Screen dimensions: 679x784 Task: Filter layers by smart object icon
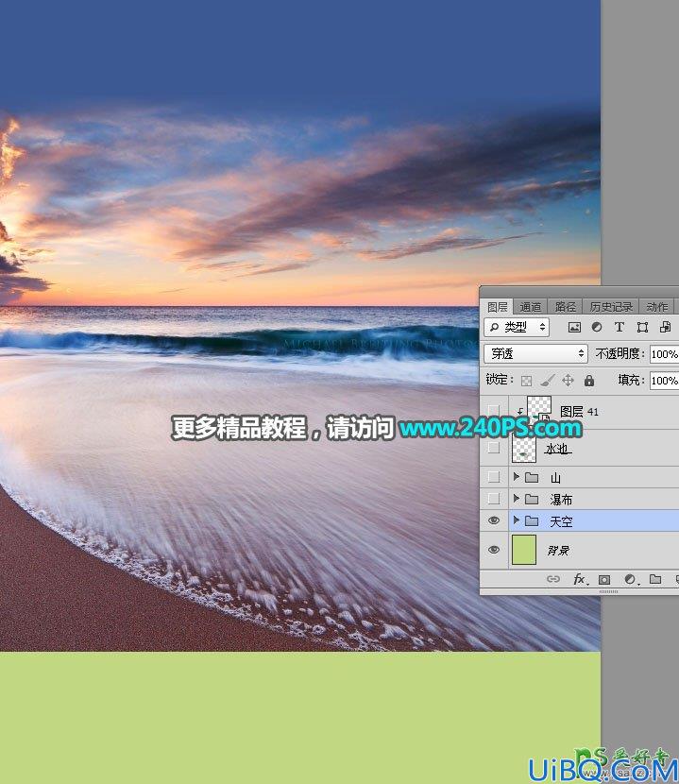pyautogui.click(x=665, y=327)
